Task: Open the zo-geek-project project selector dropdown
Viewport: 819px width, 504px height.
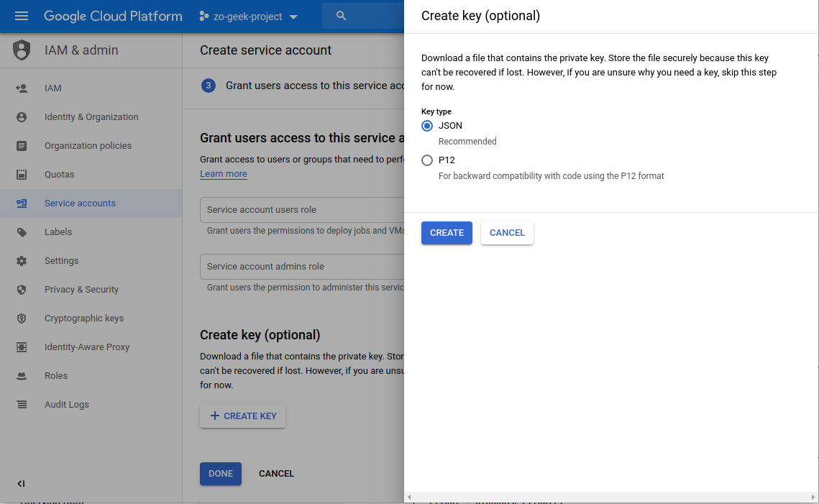Action: pyautogui.click(x=248, y=17)
